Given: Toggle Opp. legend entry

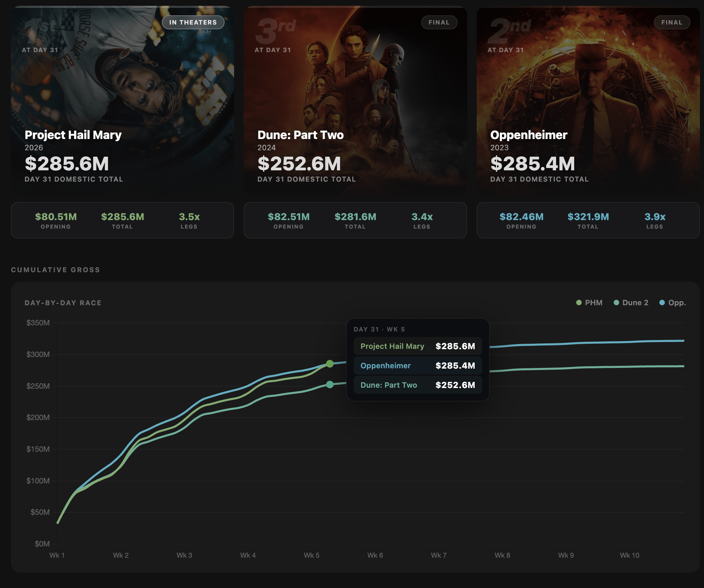Looking at the screenshot, I should click(673, 303).
